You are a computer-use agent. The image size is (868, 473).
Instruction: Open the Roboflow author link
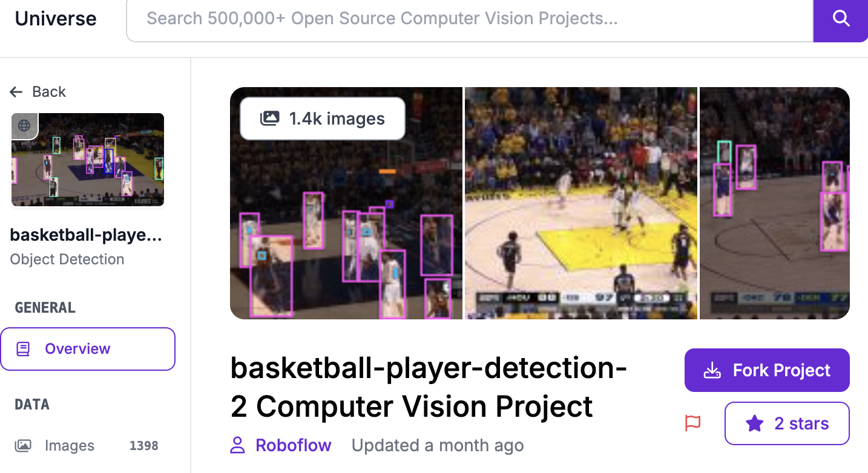[294, 446]
